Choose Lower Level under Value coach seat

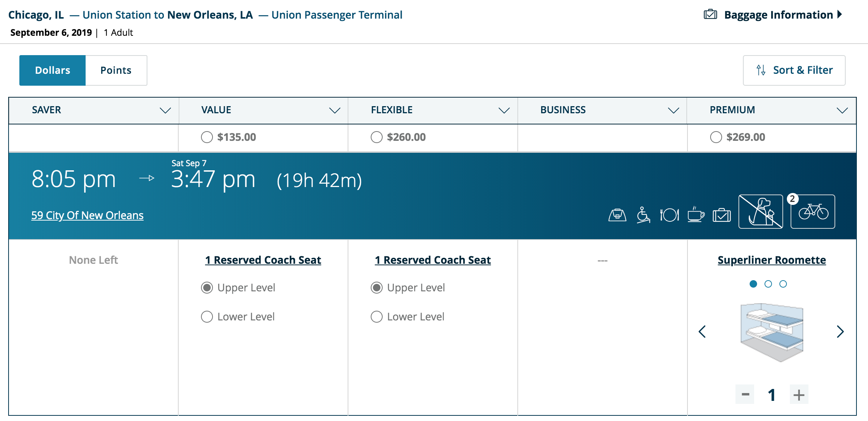(x=207, y=317)
